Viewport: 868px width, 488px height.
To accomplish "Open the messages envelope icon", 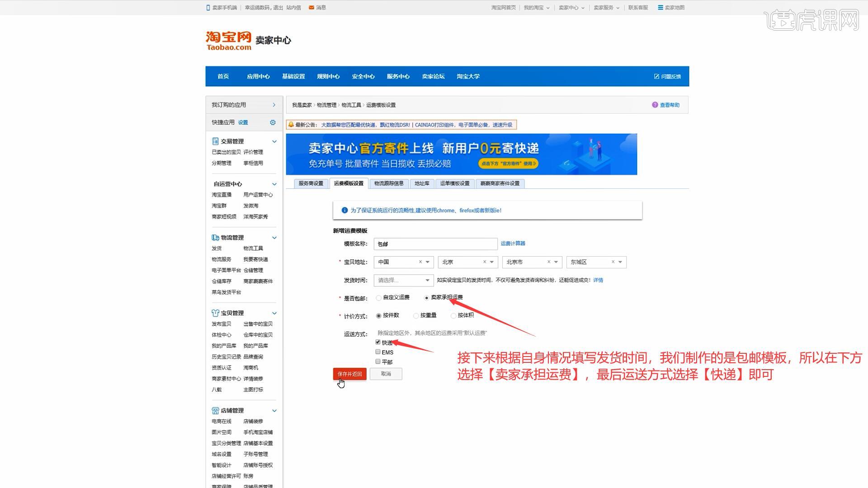I will [311, 8].
